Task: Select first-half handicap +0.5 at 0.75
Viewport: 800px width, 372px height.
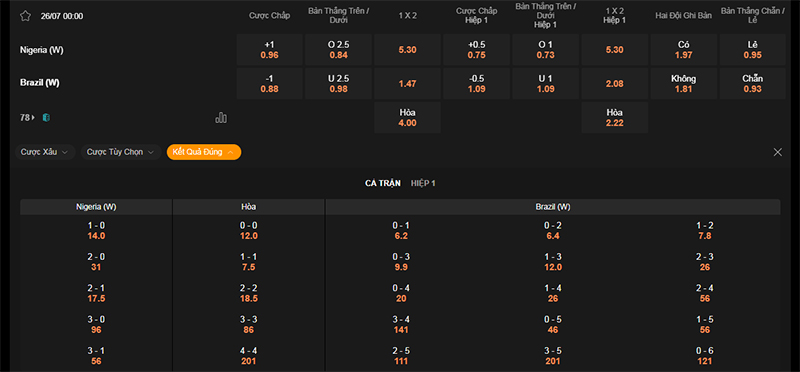Action: tap(477, 50)
